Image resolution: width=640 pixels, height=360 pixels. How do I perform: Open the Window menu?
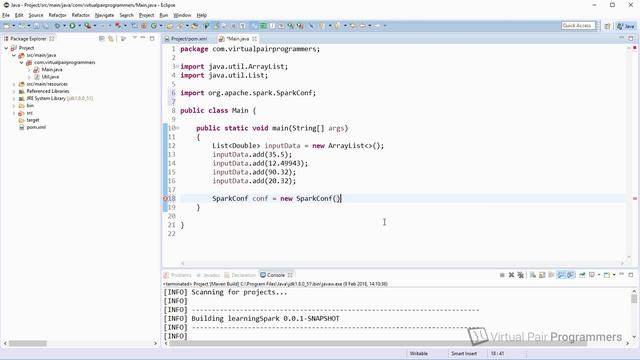tap(182, 15)
